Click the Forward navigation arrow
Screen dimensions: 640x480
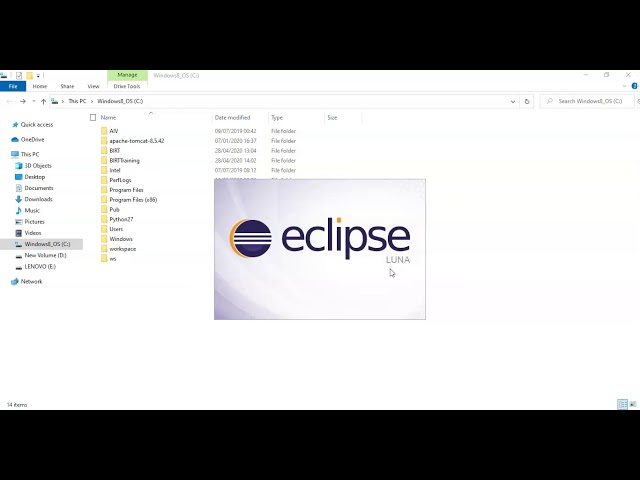click(x=23, y=101)
